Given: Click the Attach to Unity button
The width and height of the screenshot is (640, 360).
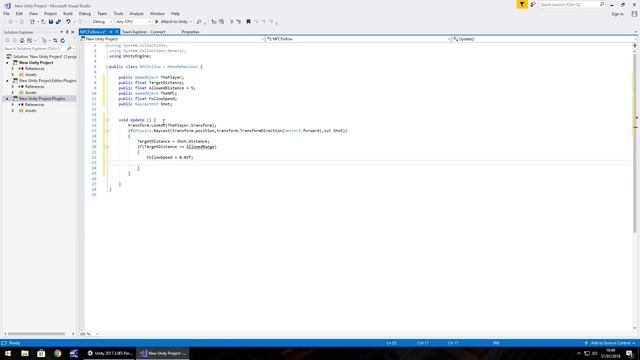Looking at the screenshot, I should pos(171,22).
